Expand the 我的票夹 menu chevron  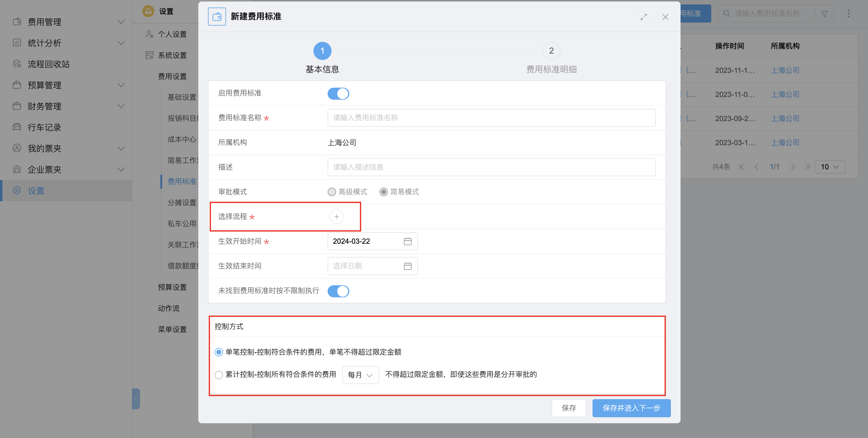(121, 148)
